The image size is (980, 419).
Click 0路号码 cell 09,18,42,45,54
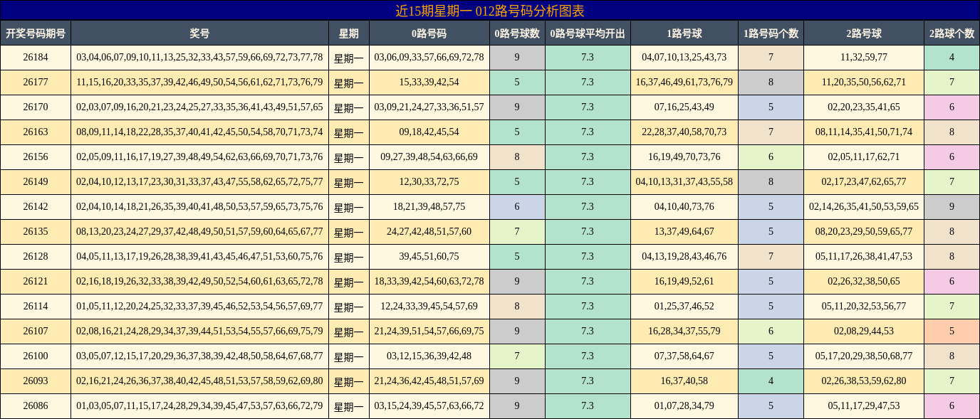pyautogui.click(x=429, y=132)
